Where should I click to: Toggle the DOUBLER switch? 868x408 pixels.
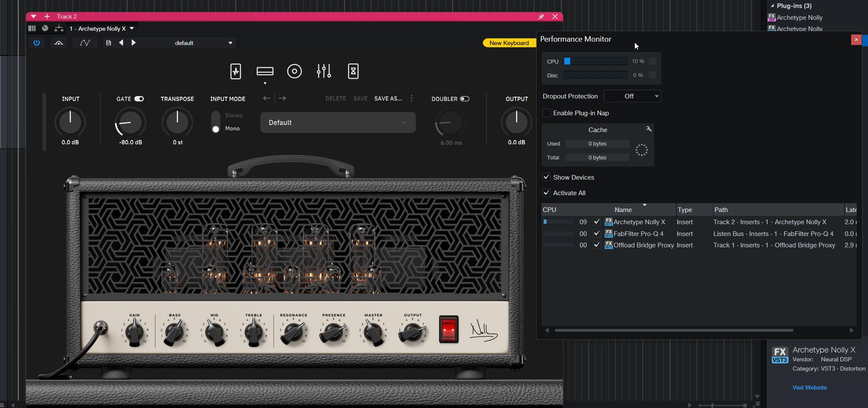[x=465, y=99]
